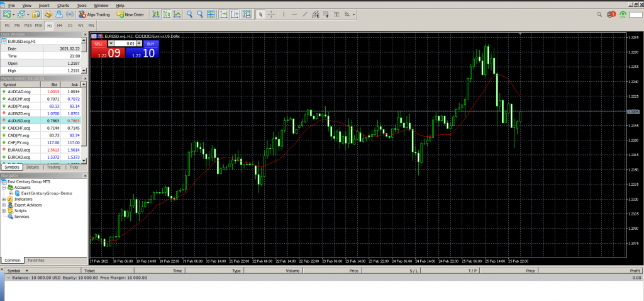Select the M1 timeframe

pyautogui.click(x=8, y=25)
